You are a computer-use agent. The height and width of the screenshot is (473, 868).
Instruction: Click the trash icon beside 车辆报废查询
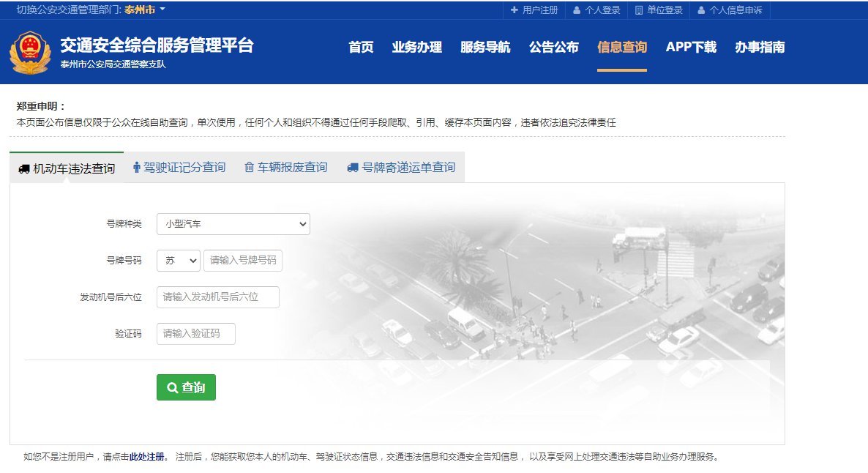coord(250,168)
